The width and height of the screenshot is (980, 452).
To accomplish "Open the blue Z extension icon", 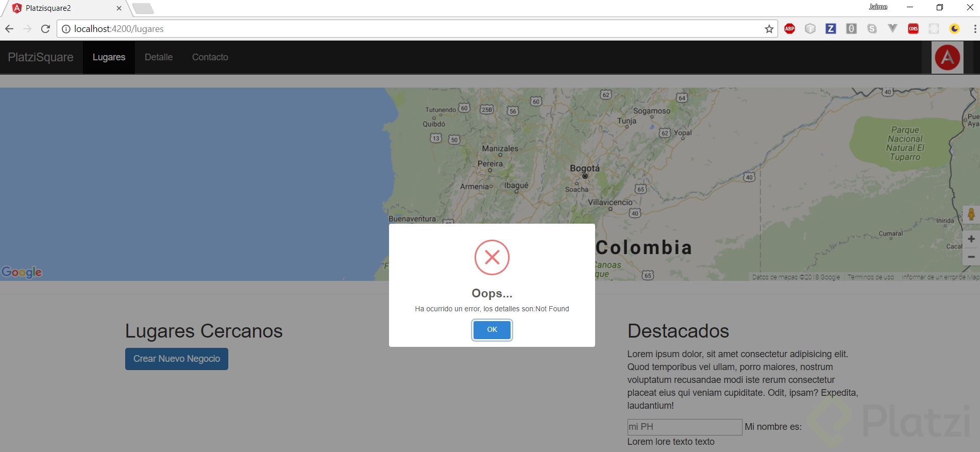I will (831, 29).
